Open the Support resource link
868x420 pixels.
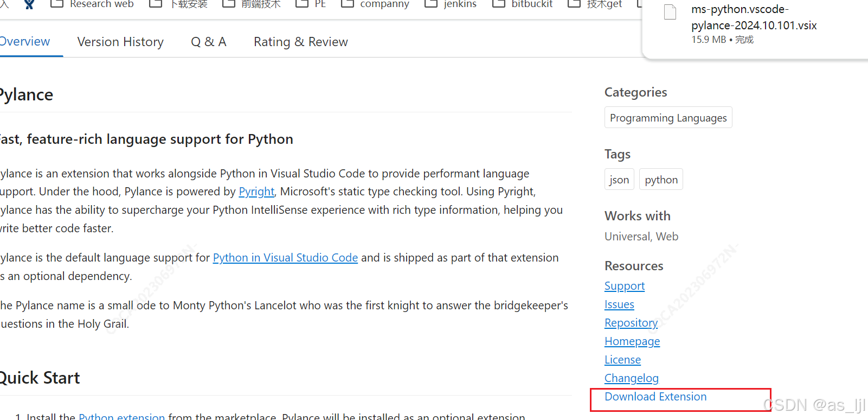[625, 286]
